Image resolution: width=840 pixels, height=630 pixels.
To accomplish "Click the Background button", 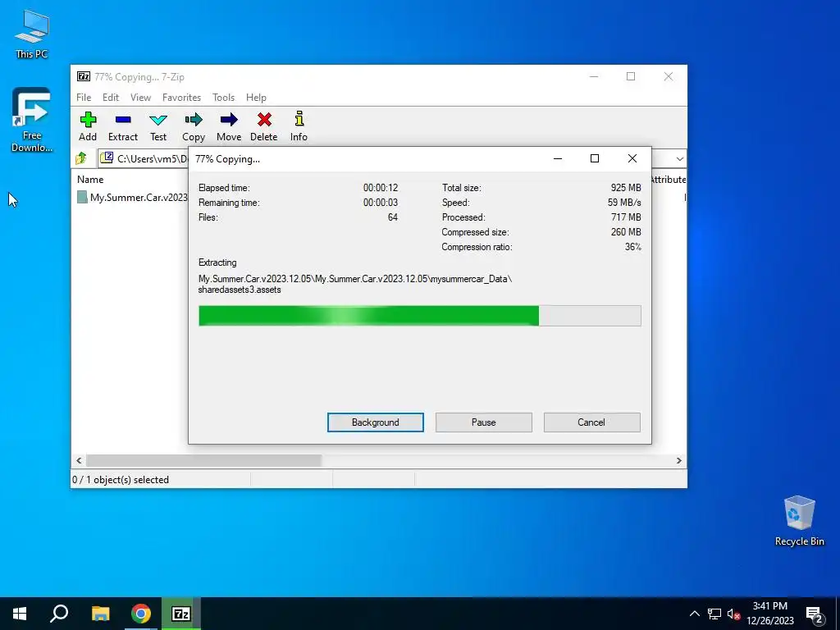I will click(x=376, y=422).
